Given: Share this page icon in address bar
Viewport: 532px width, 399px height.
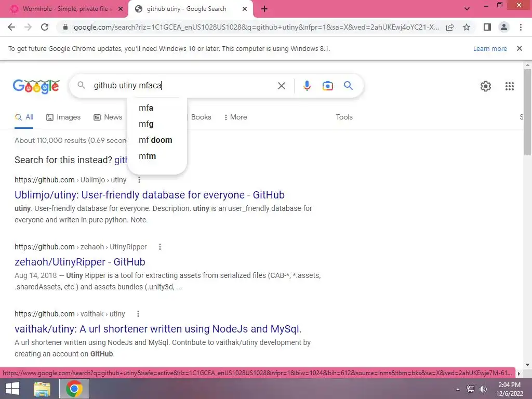Looking at the screenshot, I should 450,27.
